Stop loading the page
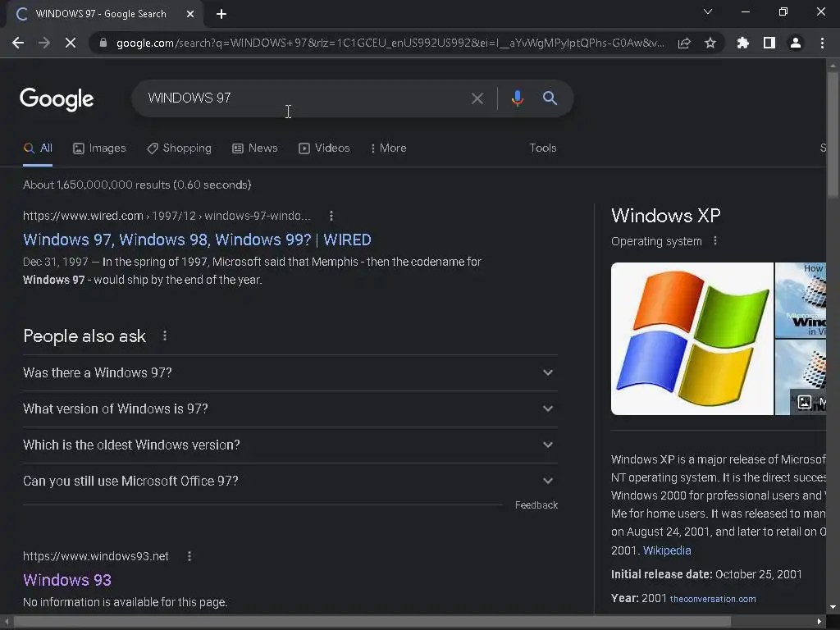The image size is (840, 630). click(x=71, y=43)
